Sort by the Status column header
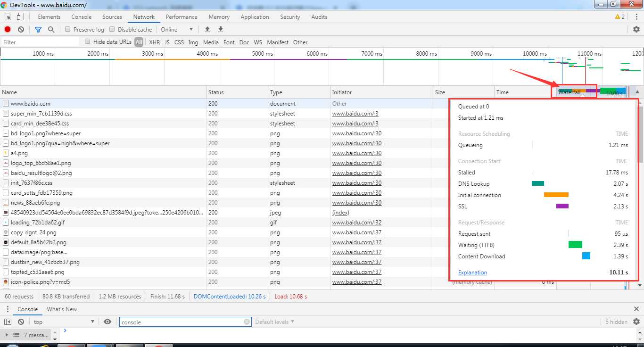The height and width of the screenshot is (347, 644). (237, 92)
